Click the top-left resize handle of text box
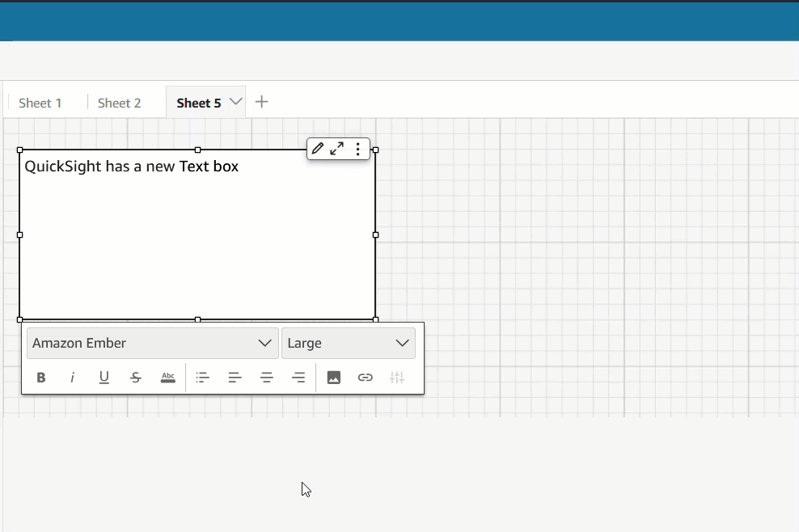799x532 pixels. tap(20, 150)
